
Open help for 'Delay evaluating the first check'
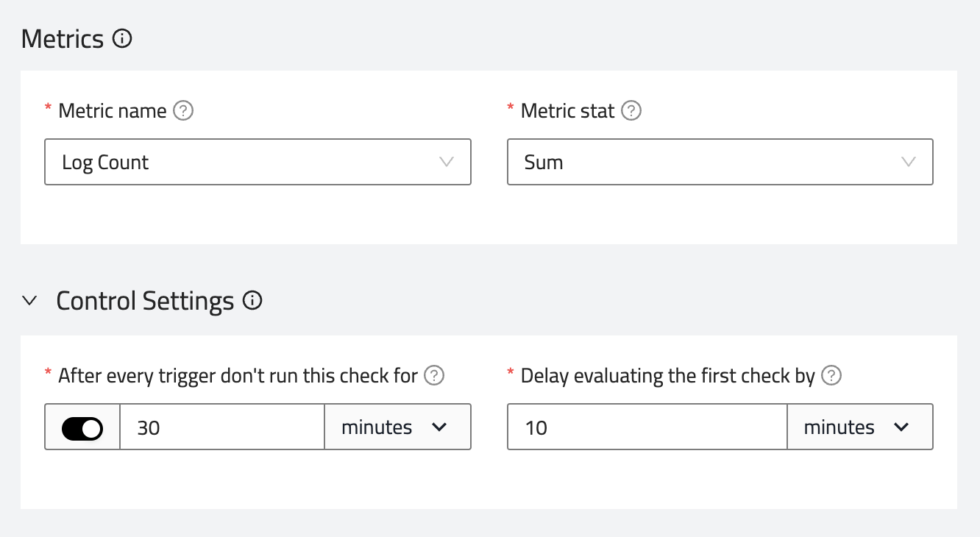831,376
